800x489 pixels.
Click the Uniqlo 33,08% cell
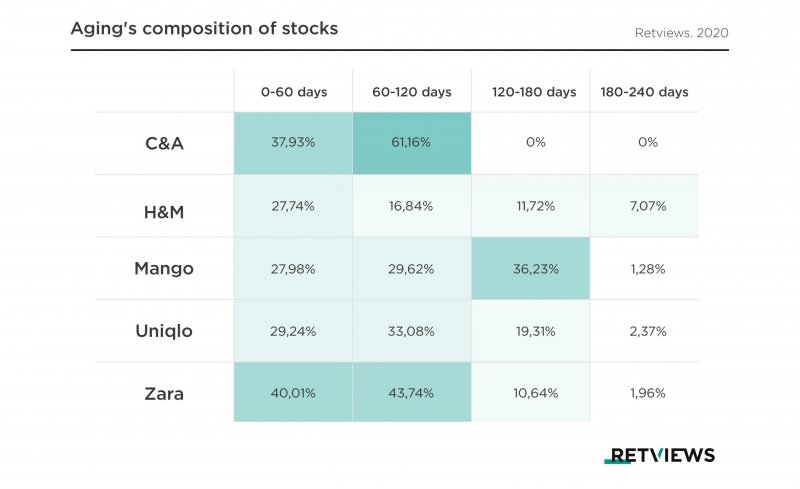point(411,331)
